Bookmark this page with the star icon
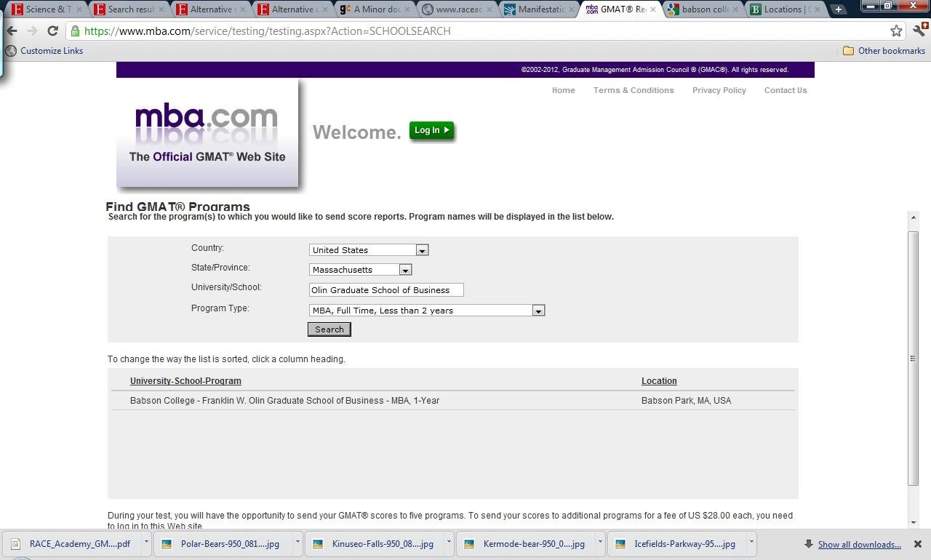Viewport: 931px width, 560px height. click(896, 31)
